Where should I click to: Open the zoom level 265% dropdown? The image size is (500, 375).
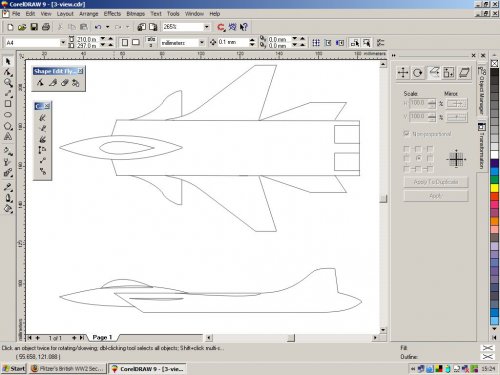[x=207, y=27]
